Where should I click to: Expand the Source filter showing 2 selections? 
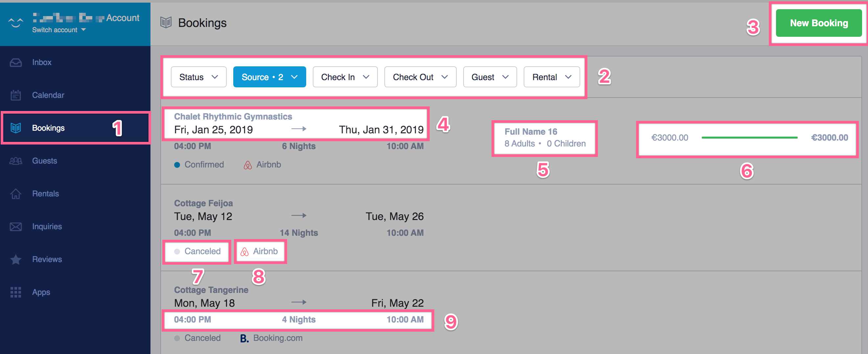click(x=269, y=77)
